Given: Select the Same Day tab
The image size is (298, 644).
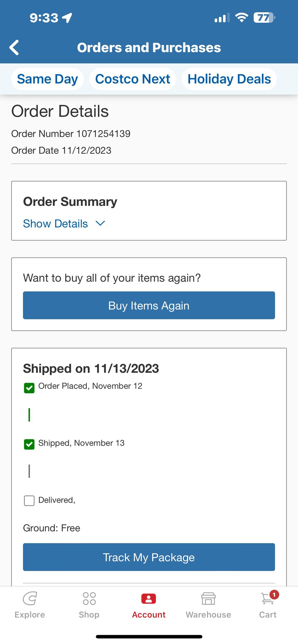Looking at the screenshot, I should coord(47,79).
